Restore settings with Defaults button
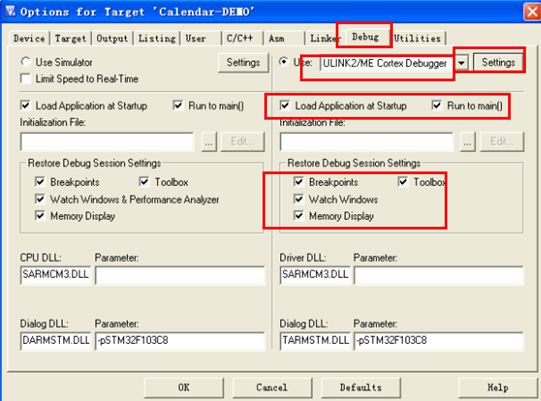The height and width of the screenshot is (401, 541). point(361,388)
